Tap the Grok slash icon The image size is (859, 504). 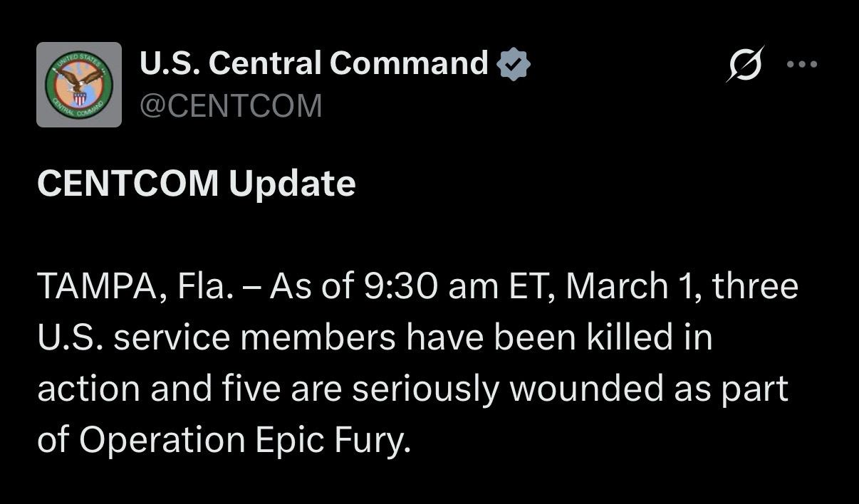tap(745, 63)
